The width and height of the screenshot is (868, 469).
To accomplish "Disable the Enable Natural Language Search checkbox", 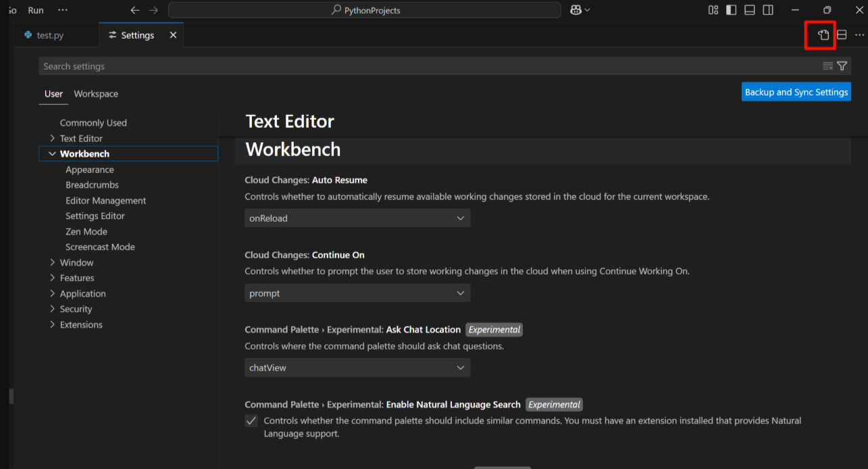I will coord(251,420).
